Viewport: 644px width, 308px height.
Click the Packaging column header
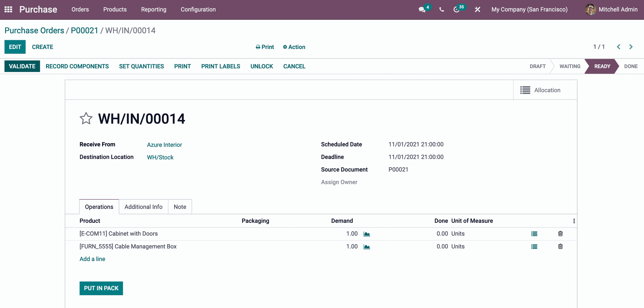point(255,221)
